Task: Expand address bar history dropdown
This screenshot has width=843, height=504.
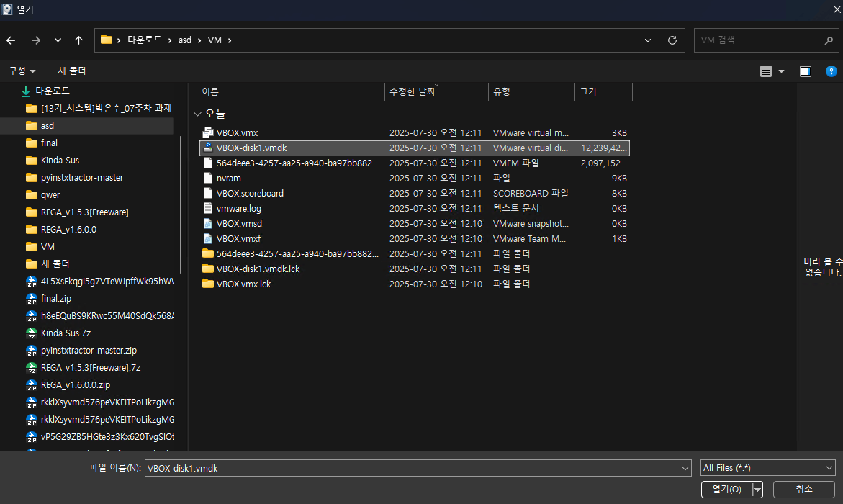Action: click(648, 40)
